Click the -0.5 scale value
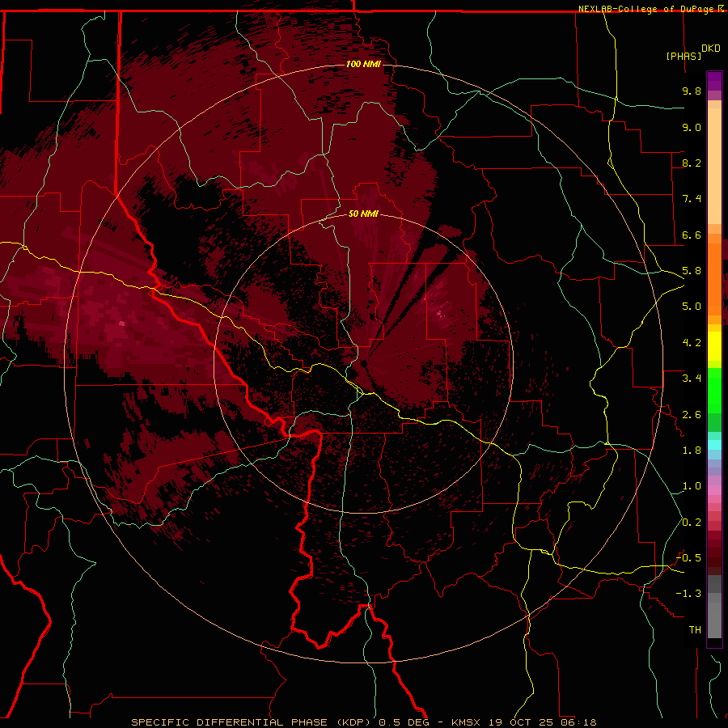Screen dimensions: 728x728 (x=688, y=558)
